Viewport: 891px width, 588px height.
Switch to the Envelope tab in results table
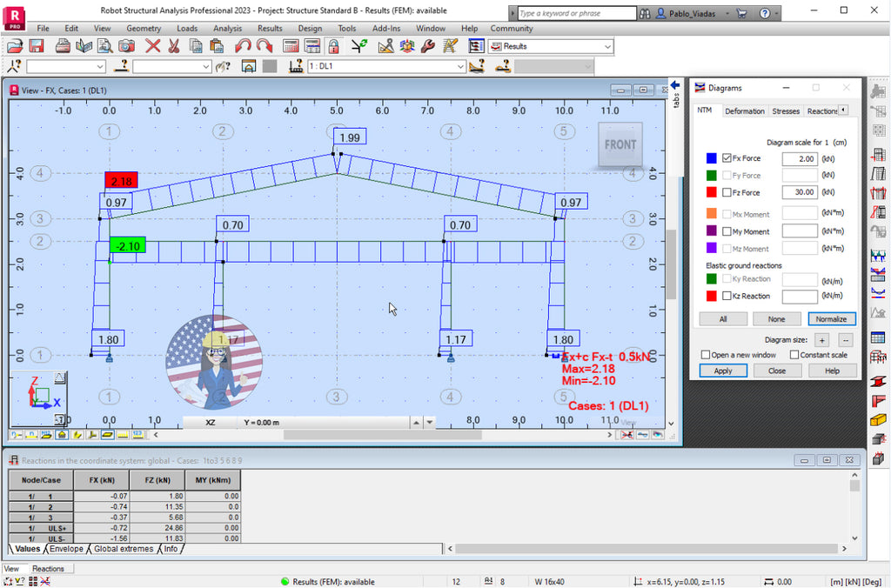[65, 549]
